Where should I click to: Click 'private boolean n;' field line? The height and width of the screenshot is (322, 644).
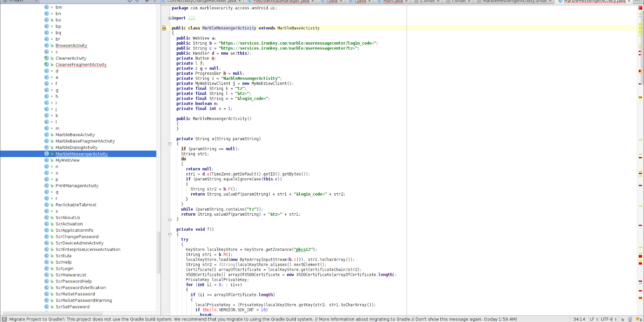point(197,103)
